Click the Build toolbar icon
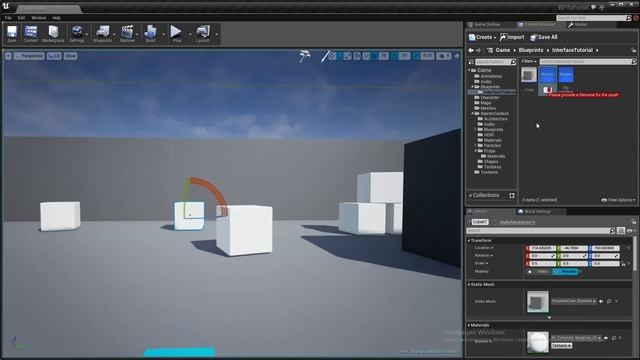 tap(151, 34)
